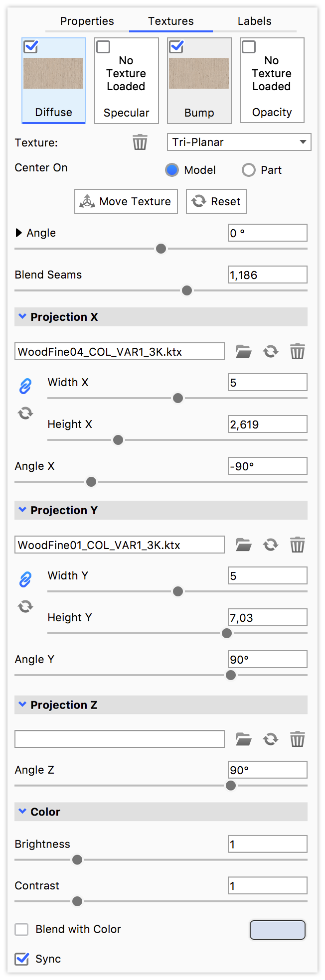This screenshot has height=980, width=325.
Task: Click the swap icon below Width Y link
Action: coord(25,606)
